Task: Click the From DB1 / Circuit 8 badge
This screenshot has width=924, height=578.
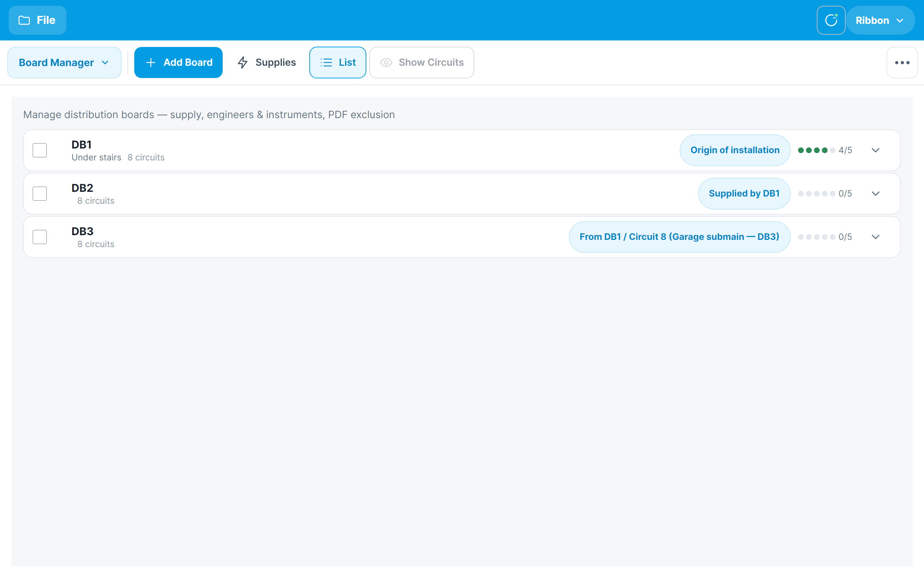Action: pyautogui.click(x=679, y=237)
